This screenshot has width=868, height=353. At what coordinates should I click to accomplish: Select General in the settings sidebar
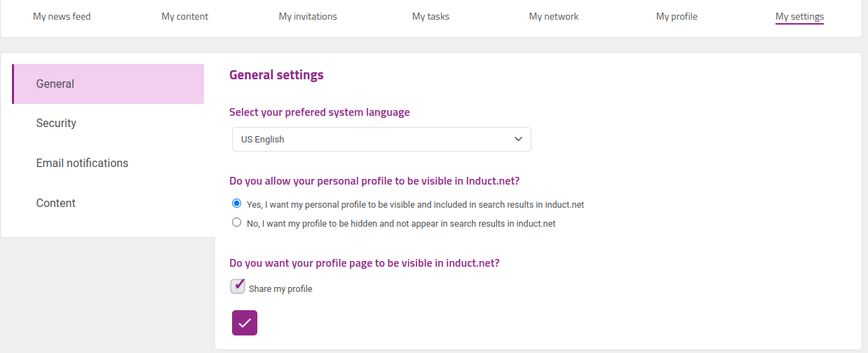point(109,84)
